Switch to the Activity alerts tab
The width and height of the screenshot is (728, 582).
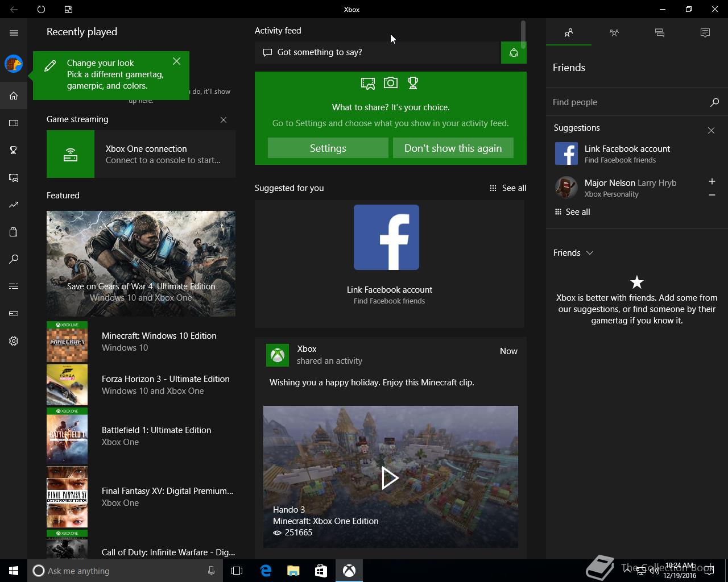705,33
